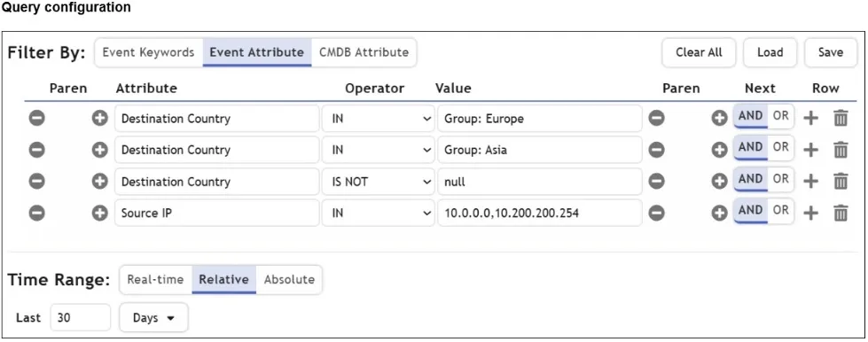
Task: Switch to Event Keywords filter tab
Action: click(x=148, y=52)
